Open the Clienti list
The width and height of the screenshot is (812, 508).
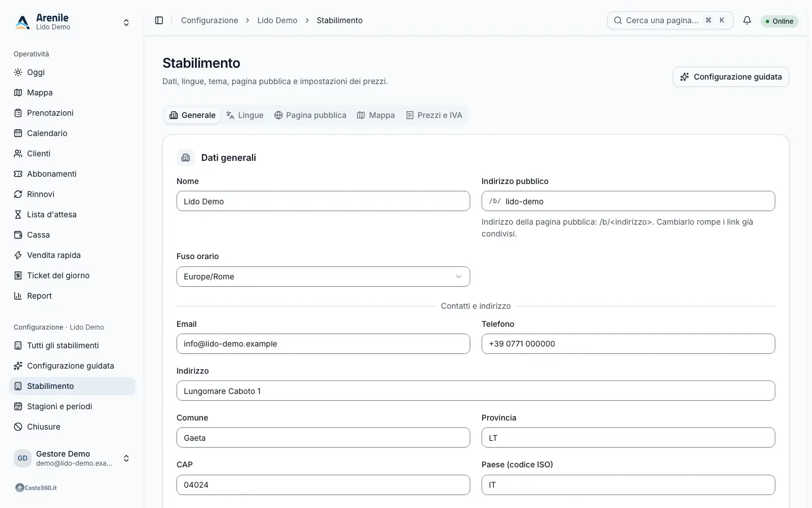coord(72,154)
